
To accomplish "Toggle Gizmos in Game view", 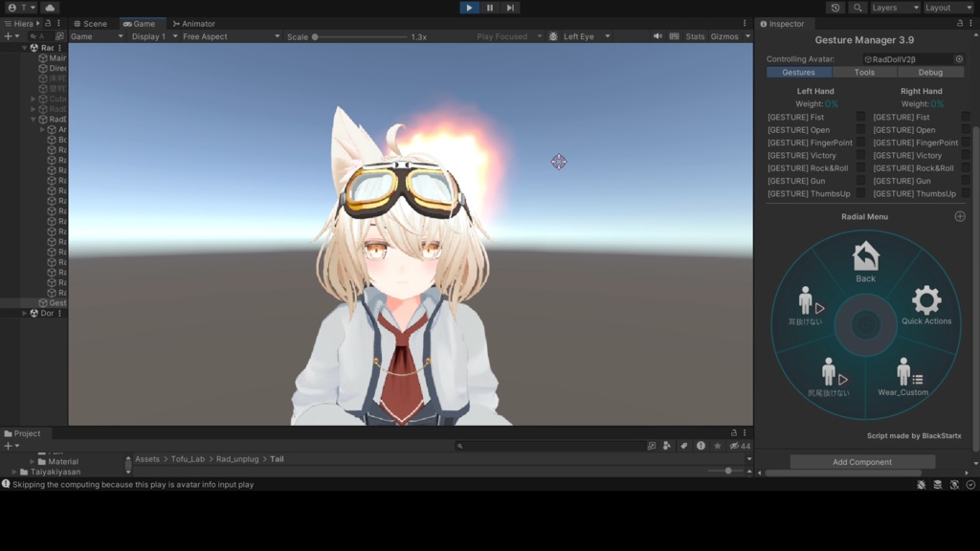I will point(724,37).
